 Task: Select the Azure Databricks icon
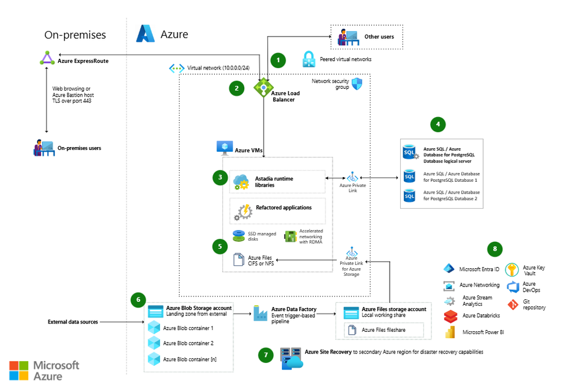(x=450, y=316)
